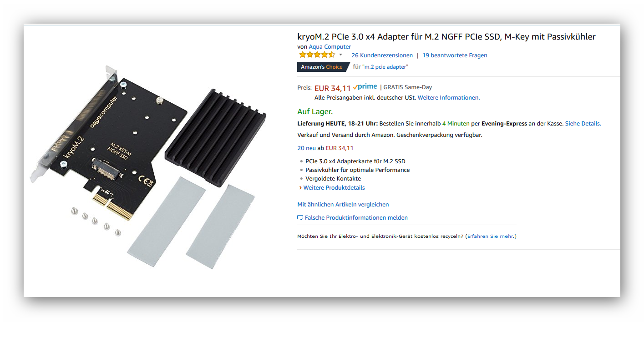Open Weitere Informationen tax link
This screenshot has height=357, width=644.
(x=449, y=97)
